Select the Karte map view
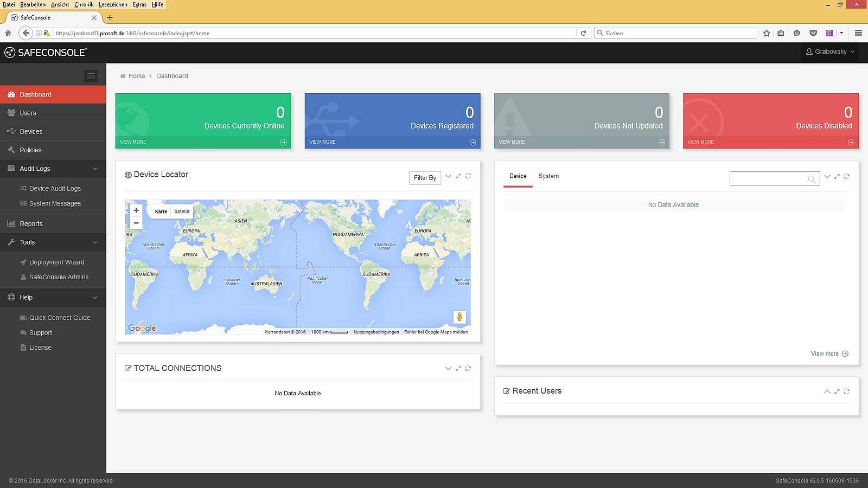Screen dimensions: 868x488 point(161,211)
